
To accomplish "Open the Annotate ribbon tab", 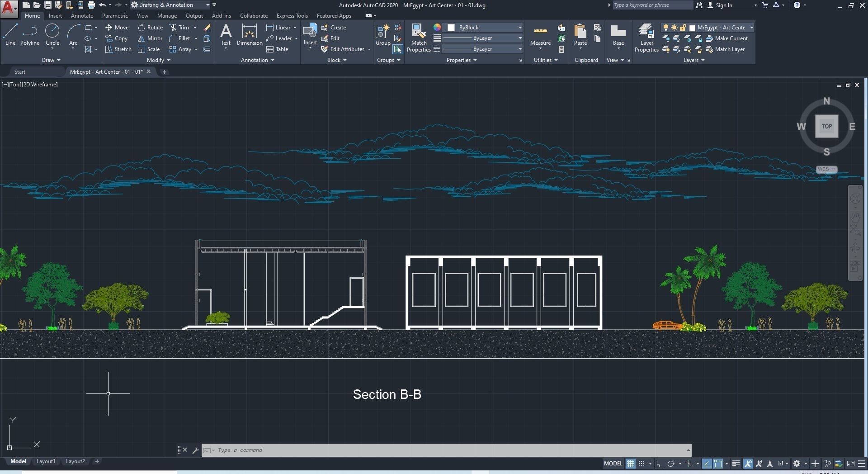I will pos(82,16).
